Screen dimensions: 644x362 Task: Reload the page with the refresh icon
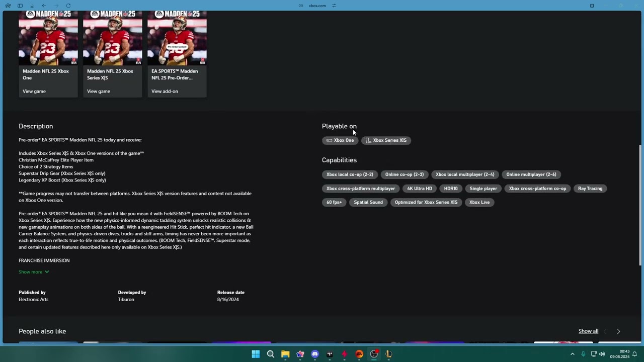(x=68, y=6)
